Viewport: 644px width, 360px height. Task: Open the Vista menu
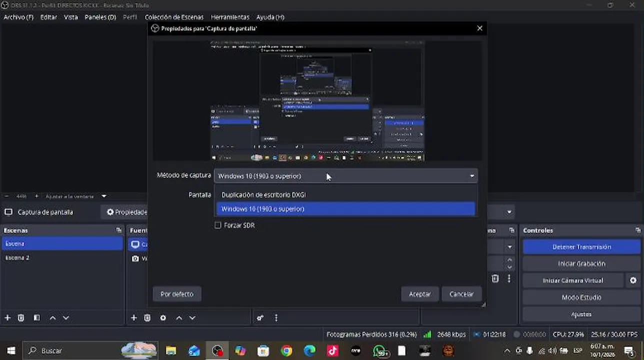pos(71,17)
